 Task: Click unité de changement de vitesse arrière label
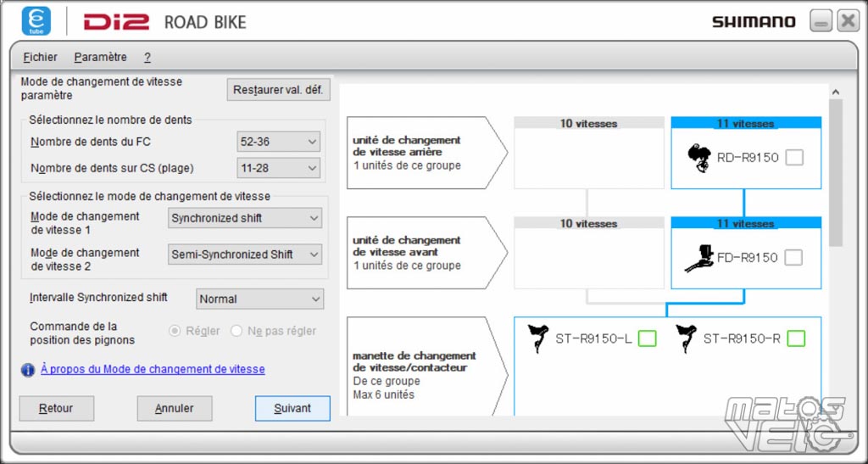tap(407, 146)
